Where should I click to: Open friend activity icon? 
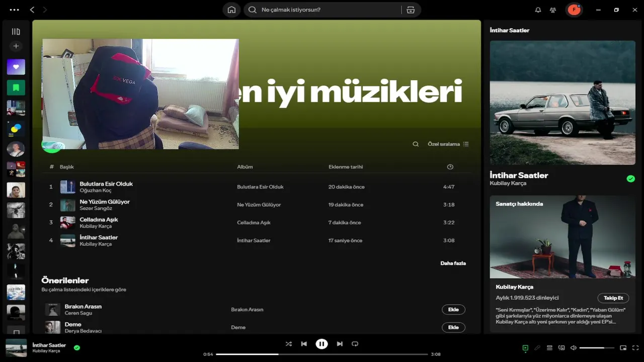pyautogui.click(x=553, y=10)
